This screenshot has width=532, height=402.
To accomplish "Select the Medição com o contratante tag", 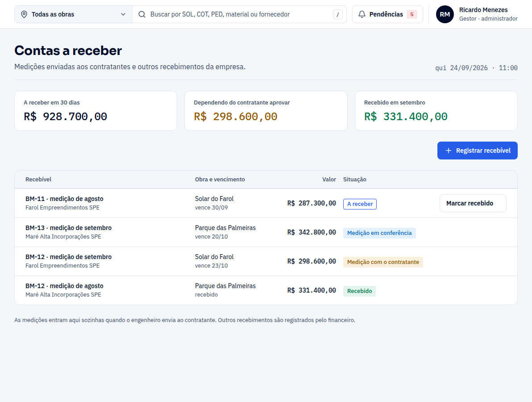I will click(x=383, y=262).
